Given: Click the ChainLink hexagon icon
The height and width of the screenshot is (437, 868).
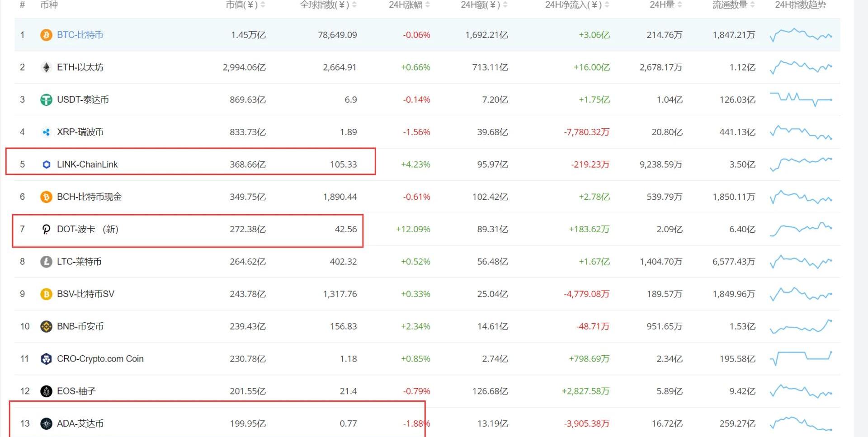Looking at the screenshot, I should coord(46,164).
